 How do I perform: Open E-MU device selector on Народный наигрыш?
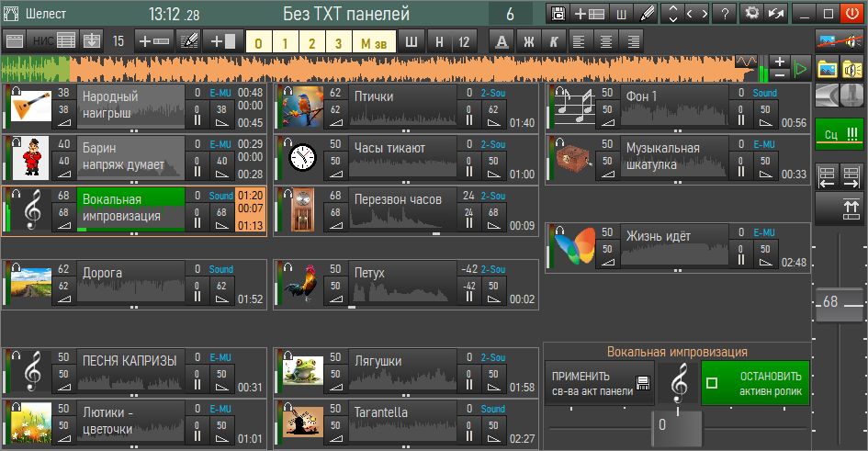pos(220,93)
